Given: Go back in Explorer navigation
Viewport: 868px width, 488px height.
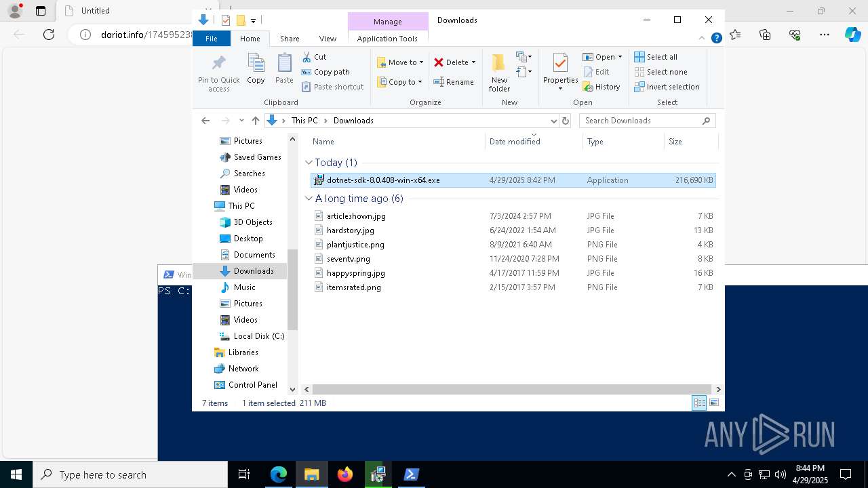Looking at the screenshot, I should pos(205,121).
